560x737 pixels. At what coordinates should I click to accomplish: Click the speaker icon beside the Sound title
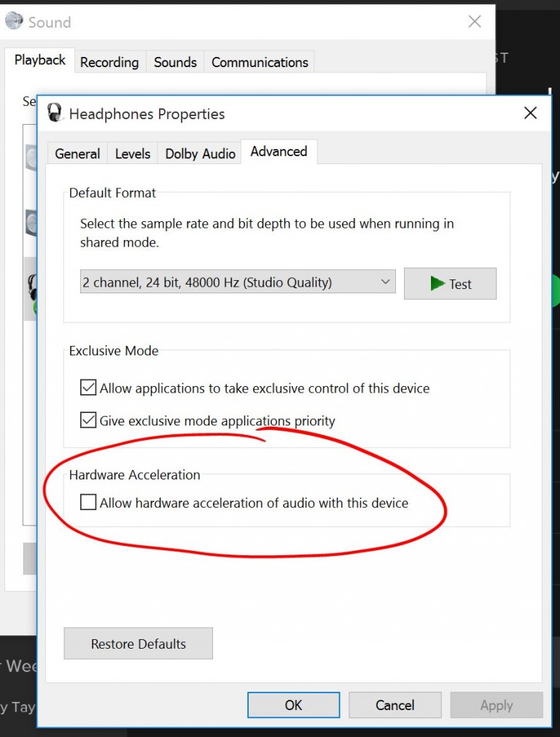(x=13, y=21)
